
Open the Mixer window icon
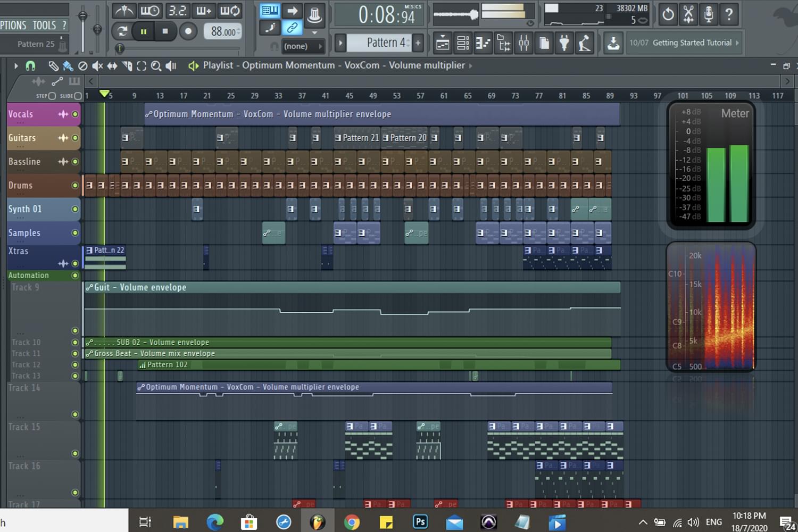coord(524,43)
